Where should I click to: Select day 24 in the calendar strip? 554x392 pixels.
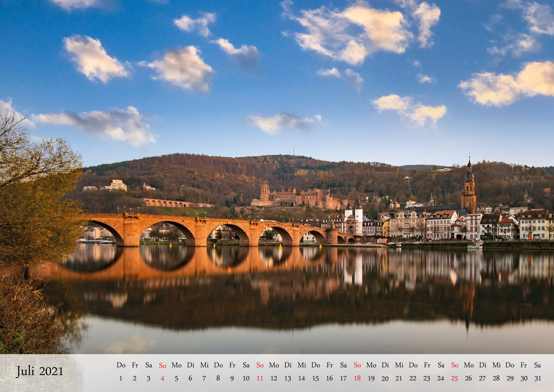441,378
